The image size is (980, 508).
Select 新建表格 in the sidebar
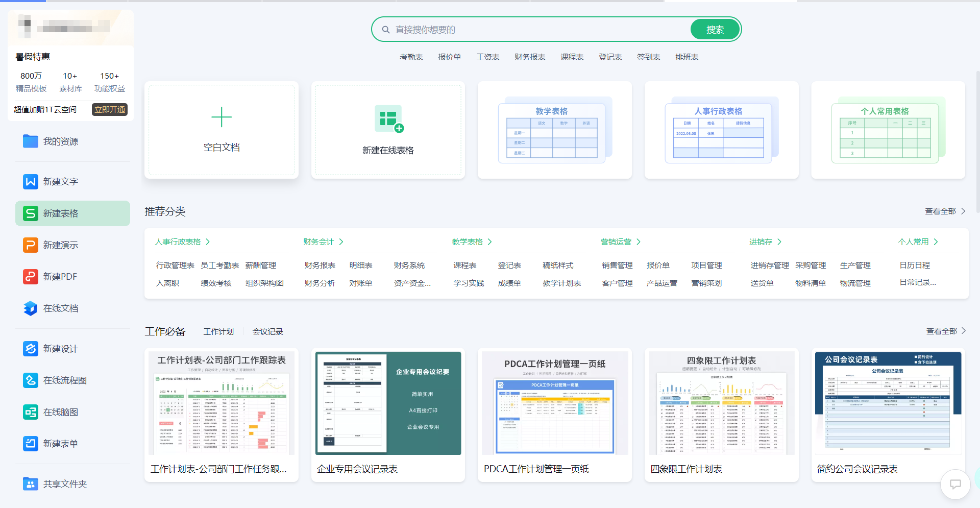[61, 213]
